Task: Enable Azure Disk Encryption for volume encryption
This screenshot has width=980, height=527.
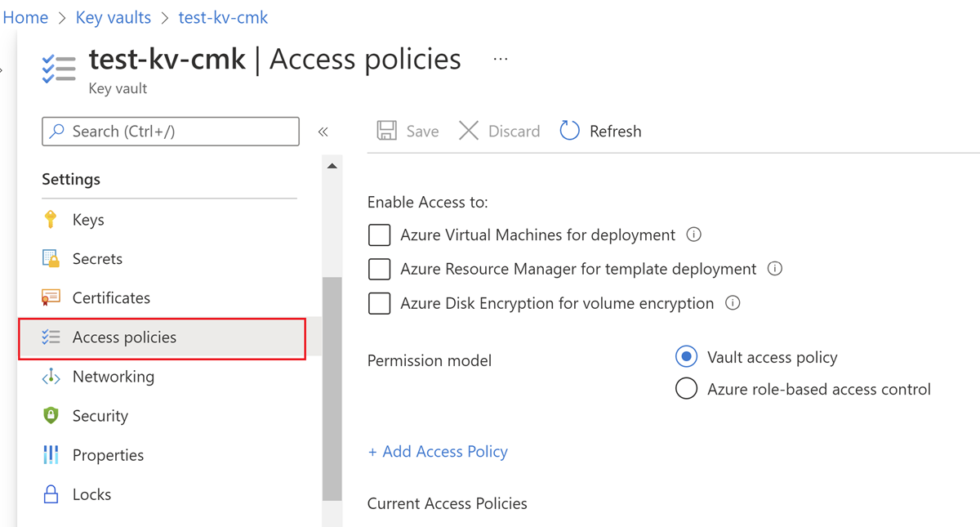Action: (x=379, y=303)
